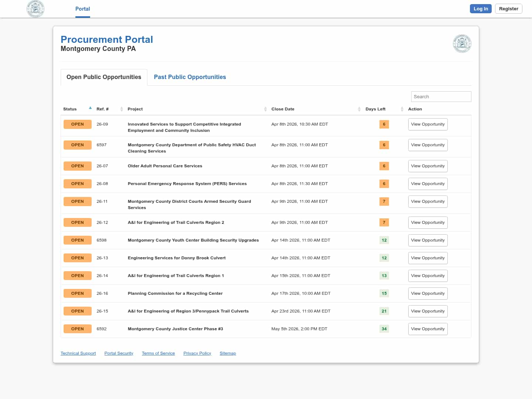Switch to Past Public Opportunities tab

[190, 77]
